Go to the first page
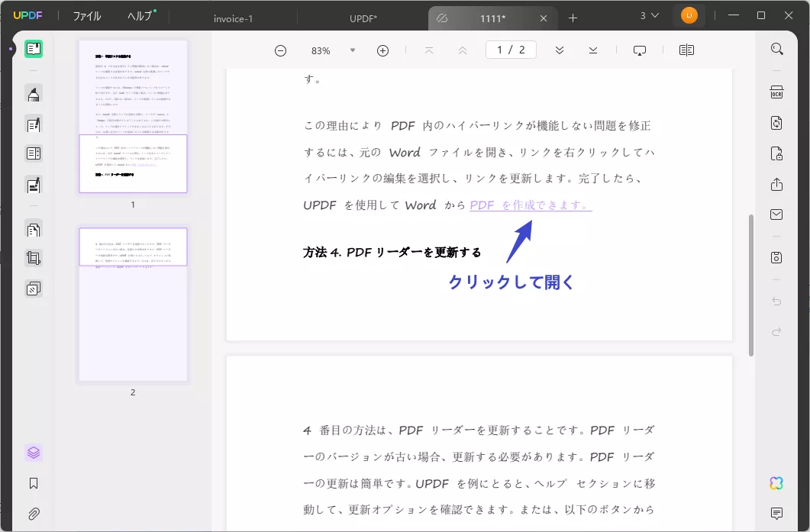The image size is (810, 532). point(429,50)
